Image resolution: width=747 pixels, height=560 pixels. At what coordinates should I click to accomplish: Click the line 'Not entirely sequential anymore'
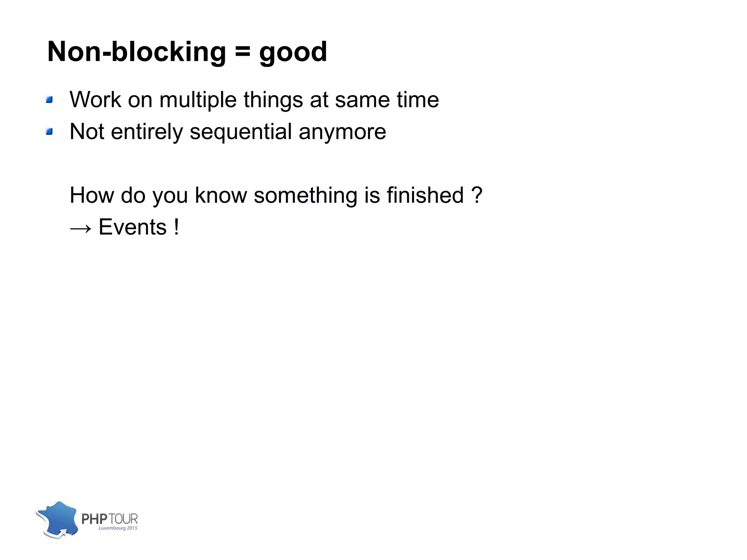pos(228,132)
